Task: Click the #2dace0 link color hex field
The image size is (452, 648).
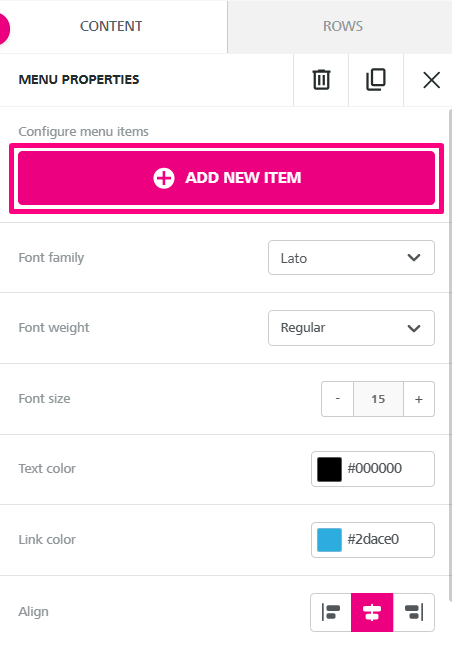Action: (x=373, y=539)
